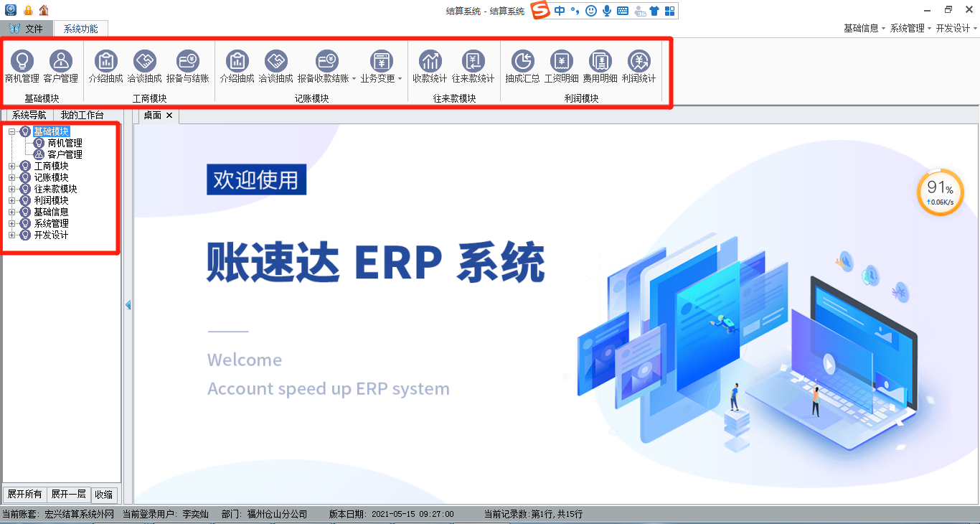Open the 报备与结账 ribbon icon
This screenshot has width=980, height=524.
tap(188, 67)
